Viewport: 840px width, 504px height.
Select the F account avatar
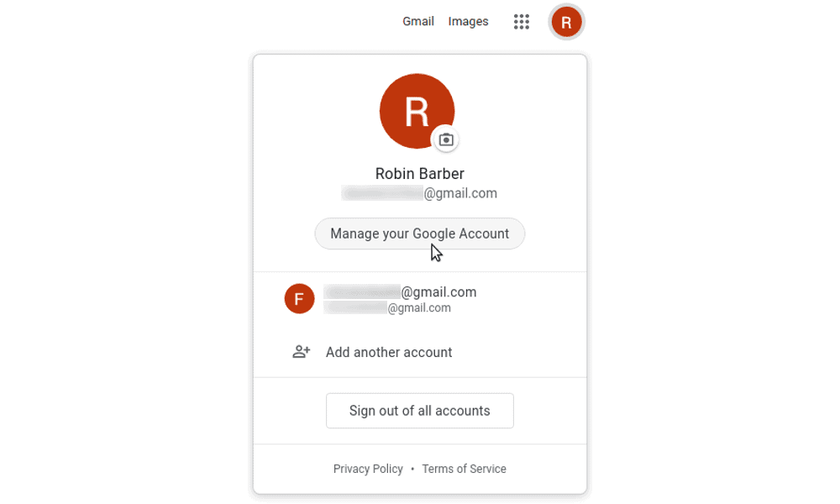pos(300,298)
